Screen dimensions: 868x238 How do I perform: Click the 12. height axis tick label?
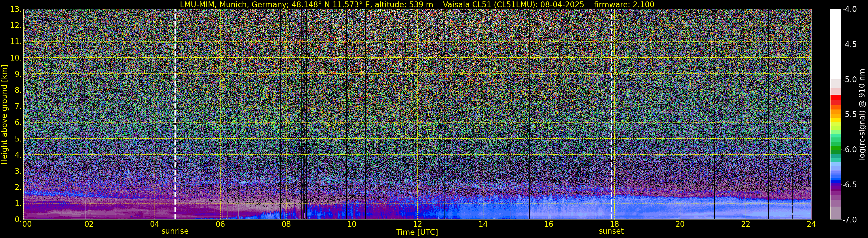pyautogui.click(x=16, y=26)
